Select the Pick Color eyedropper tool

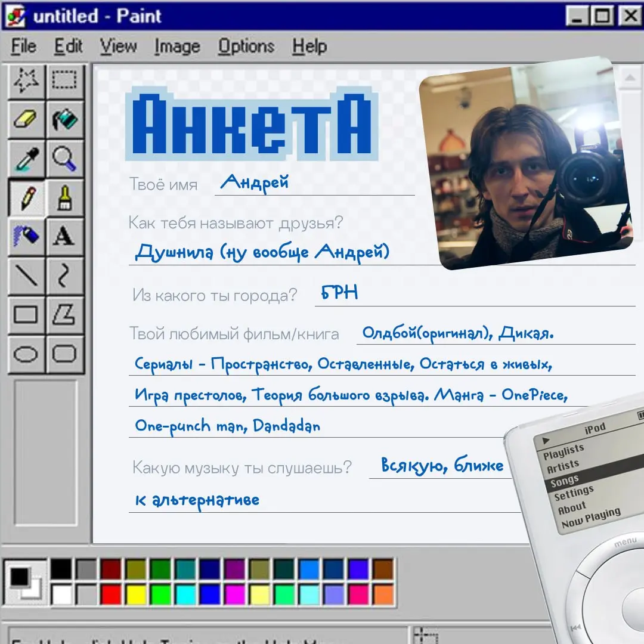26,159
